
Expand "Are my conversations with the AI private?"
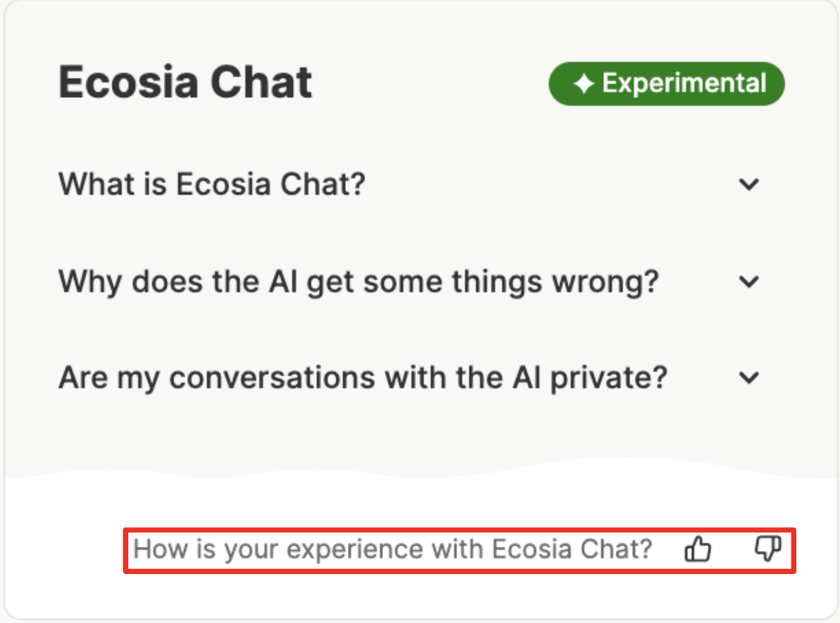pos(410,378)
